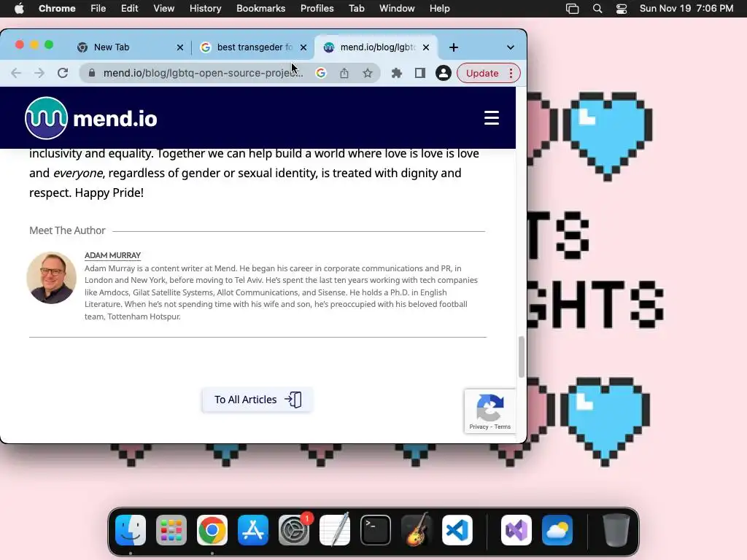The image size is (747, 560).
Task: Click the mend.io logo in header
Action: coord(91,118)
